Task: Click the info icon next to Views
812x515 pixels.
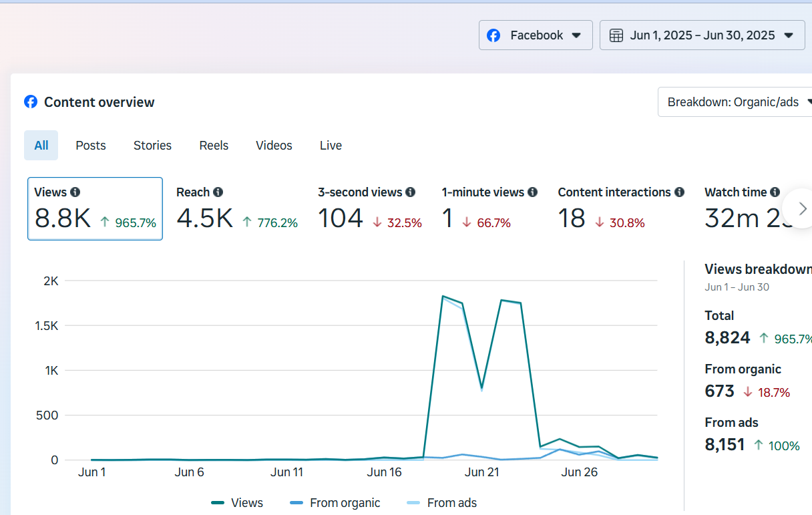Action: point(75,192)
